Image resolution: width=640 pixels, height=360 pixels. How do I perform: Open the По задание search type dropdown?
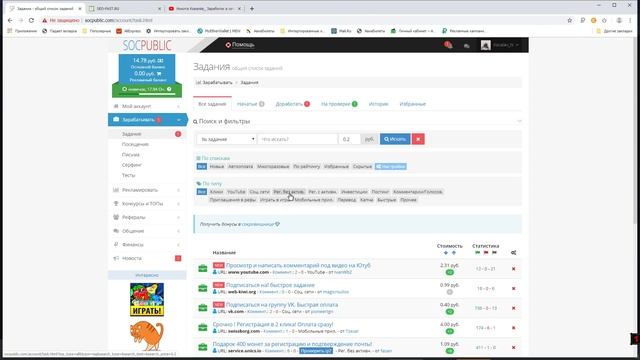coord(227,139)
